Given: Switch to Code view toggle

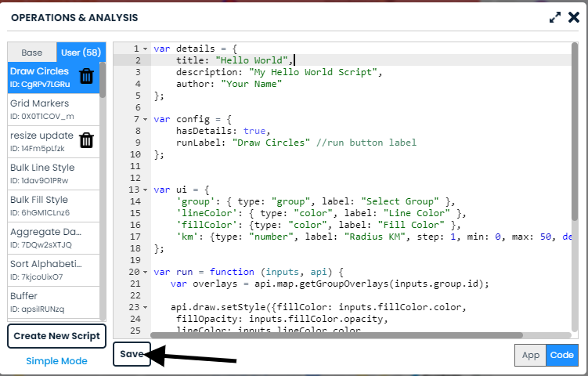Looking at the screenshot, I should tap(562, 355).
